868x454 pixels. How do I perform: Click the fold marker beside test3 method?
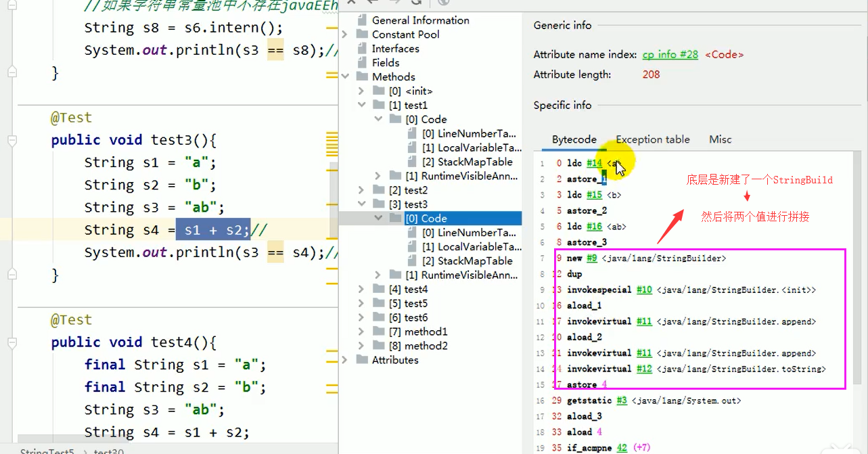(12, 140)
